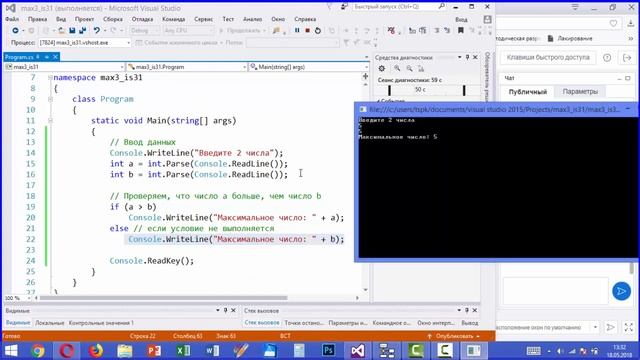The image size is (640, 360).
Task: Click the Клавиши быстрого доступа button
Action: (548, 58)
